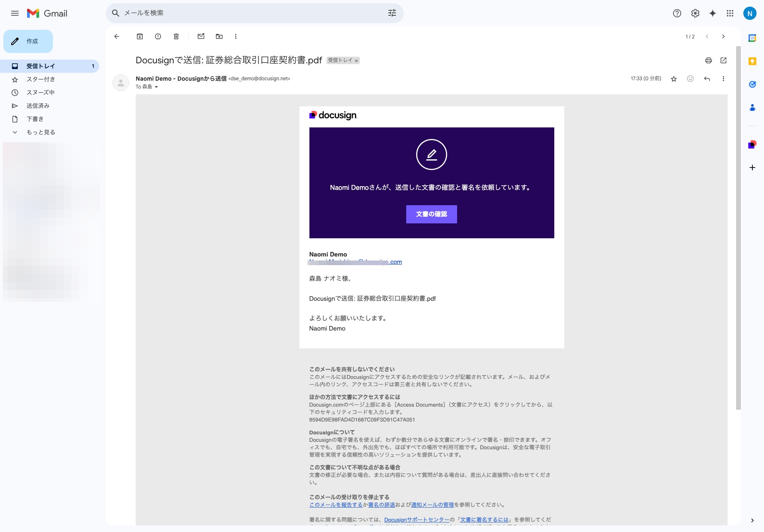Open Google Calendar in the side panel
This screenshot has height=532, width=764.
(x=752, y=38)
